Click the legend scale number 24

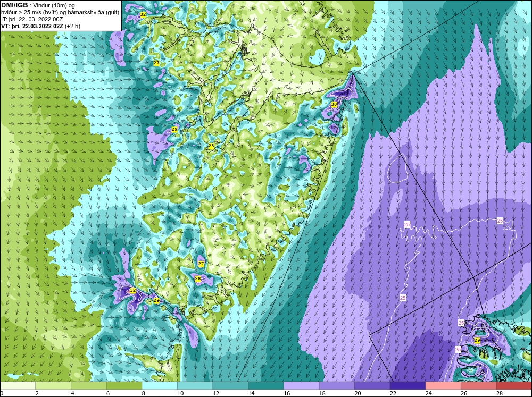tap(428, 393)
